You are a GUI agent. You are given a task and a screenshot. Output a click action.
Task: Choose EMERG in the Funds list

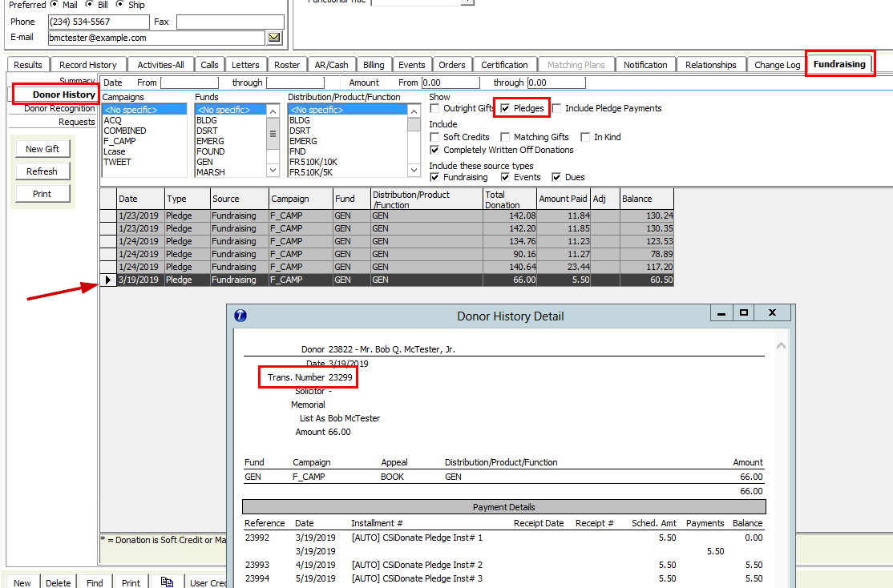tap(210, 141)
